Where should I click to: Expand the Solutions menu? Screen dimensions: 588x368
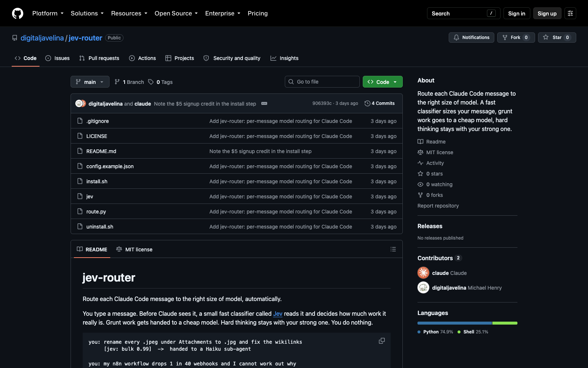(87, 13)
